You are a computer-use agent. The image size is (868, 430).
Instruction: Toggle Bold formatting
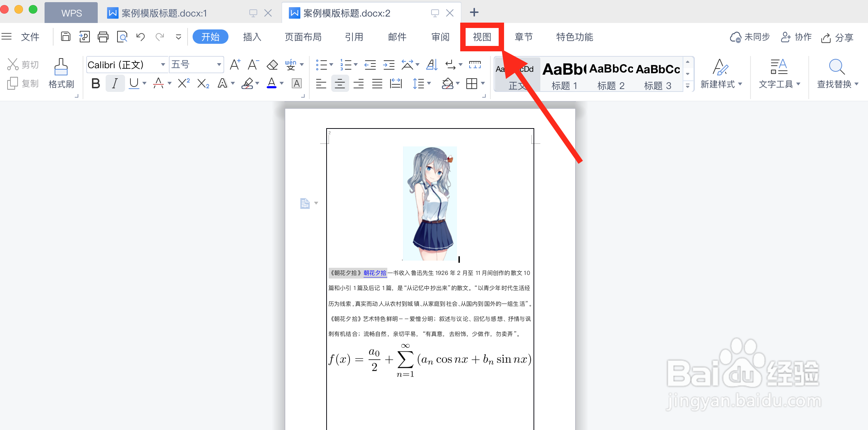(x=96, y=84)
